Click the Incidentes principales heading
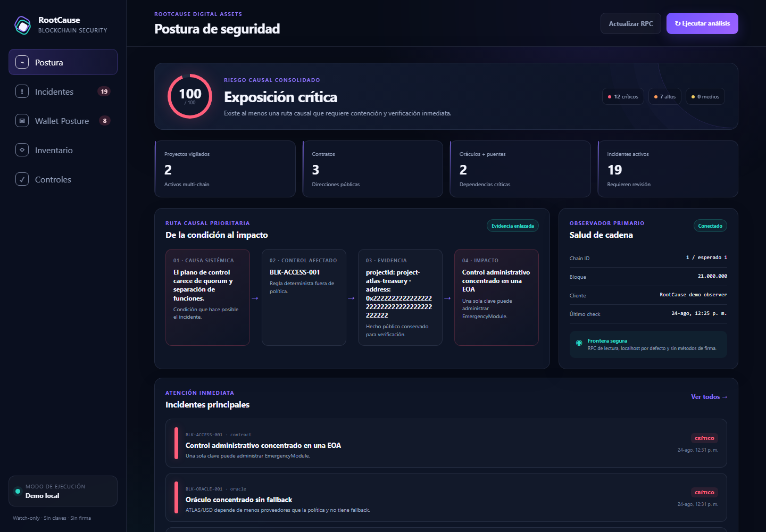This screenshot has height=532, width=766. 207,405
